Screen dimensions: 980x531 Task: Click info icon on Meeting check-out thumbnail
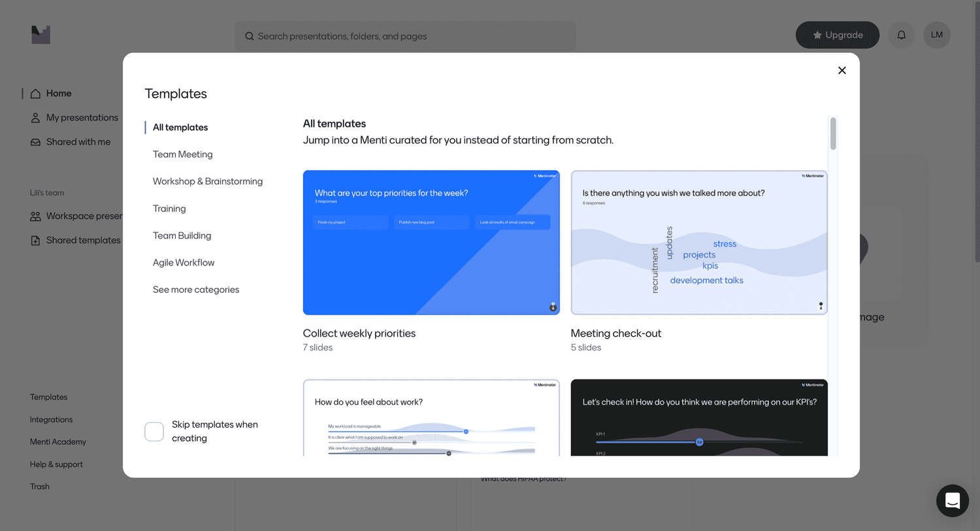pyautogui.click(x=821, y=306)
